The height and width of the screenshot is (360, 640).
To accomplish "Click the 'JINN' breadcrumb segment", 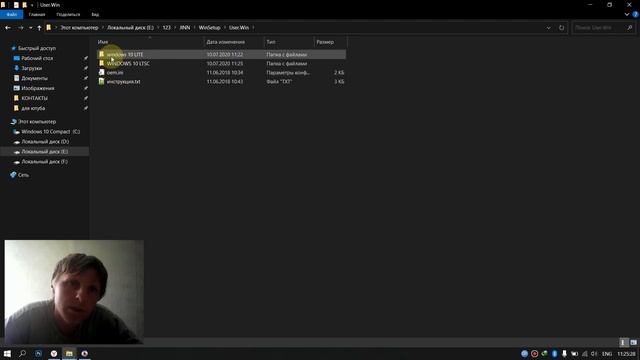I will (x=185, y=28).
